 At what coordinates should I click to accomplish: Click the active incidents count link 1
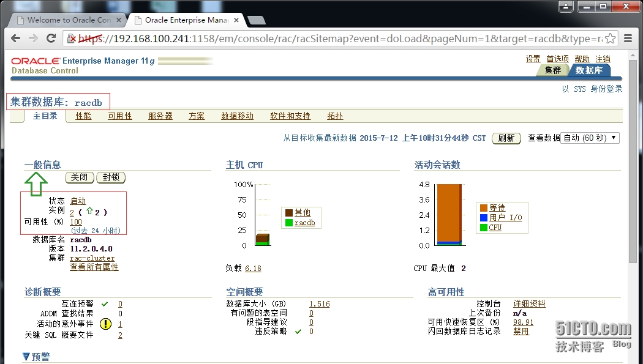(120, 324)
